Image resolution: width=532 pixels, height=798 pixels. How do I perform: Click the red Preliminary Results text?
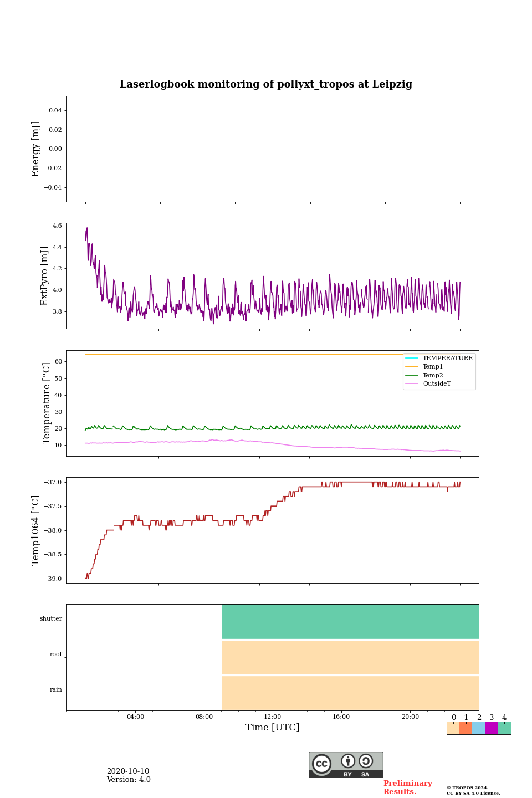407,787
